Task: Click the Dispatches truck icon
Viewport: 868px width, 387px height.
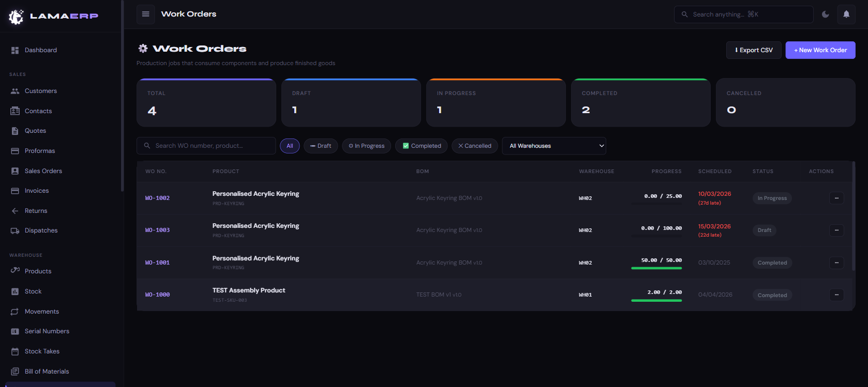Action: coord(15,230)
